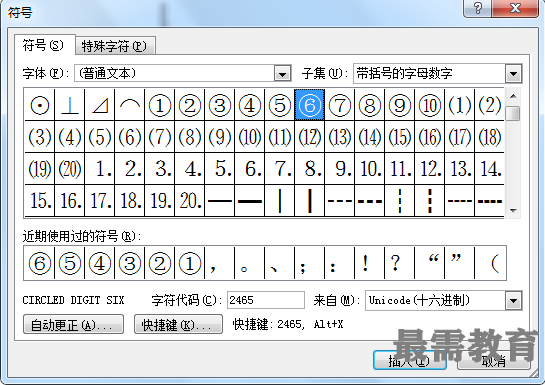Select circled number ten symbol
Viewport: 545px width, 385px height.
tap(430, 105)
